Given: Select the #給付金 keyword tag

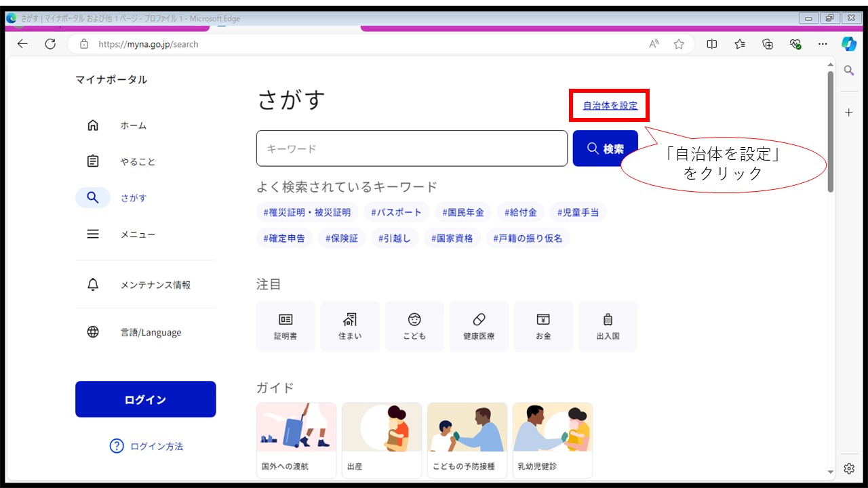Looking at the screenshot, I should pos(520,212).
